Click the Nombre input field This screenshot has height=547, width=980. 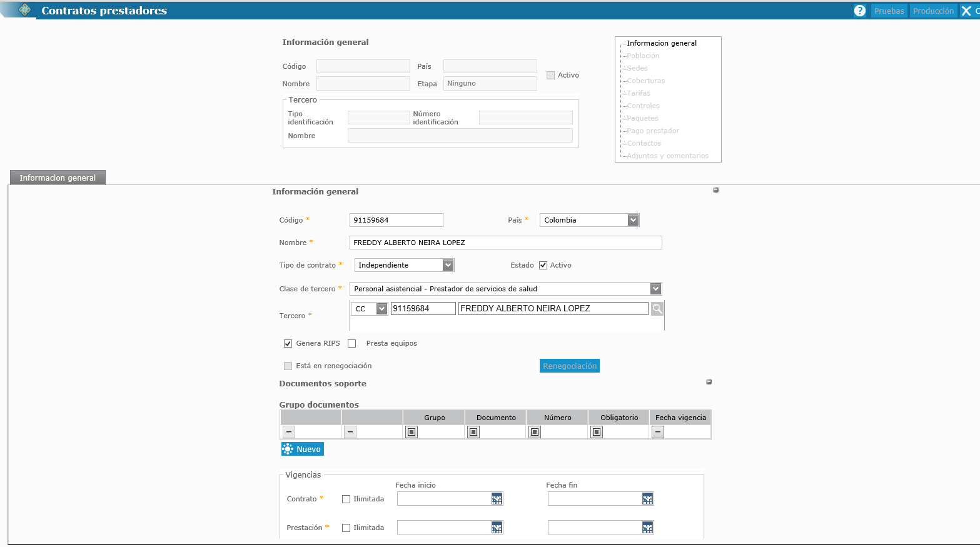(505, 243)
